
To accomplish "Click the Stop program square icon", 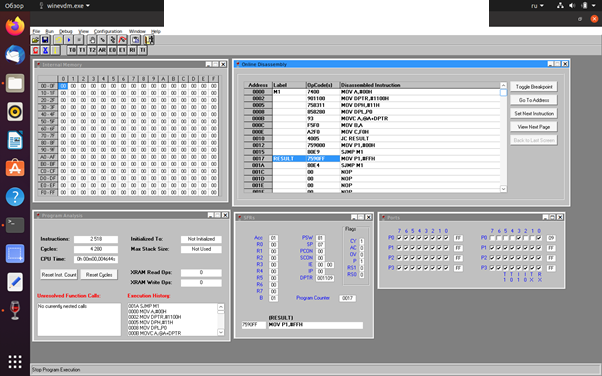I will (x=78, y=40).
